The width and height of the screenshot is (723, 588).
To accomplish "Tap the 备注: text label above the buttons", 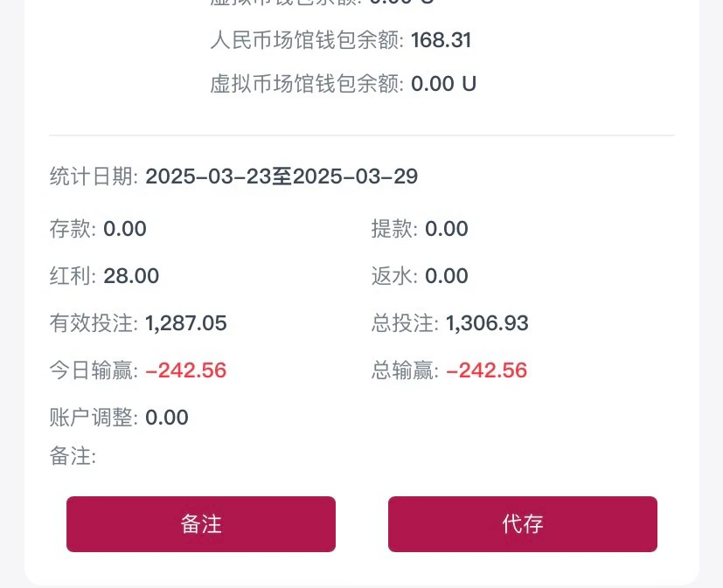I will coord(73,456).
